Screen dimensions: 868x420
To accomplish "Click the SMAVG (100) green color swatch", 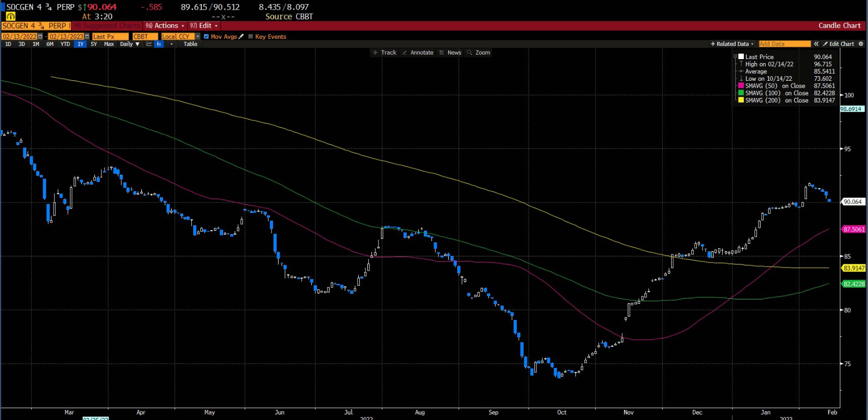I will coord(741,93).
